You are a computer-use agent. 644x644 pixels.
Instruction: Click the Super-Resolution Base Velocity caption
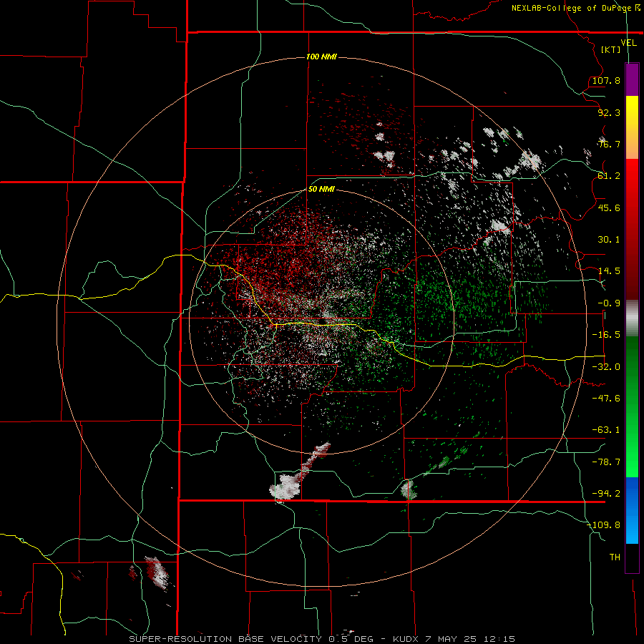click(x=321, y=639)
